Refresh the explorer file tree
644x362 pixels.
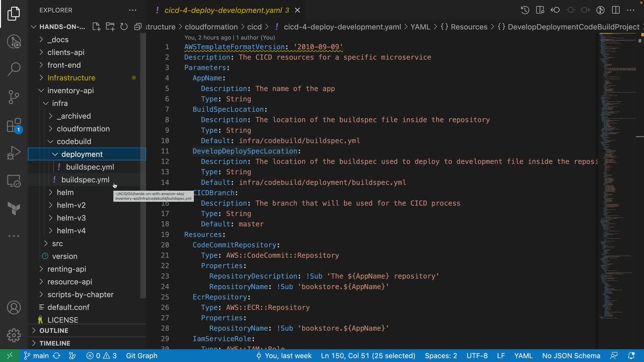pos(124,27)
